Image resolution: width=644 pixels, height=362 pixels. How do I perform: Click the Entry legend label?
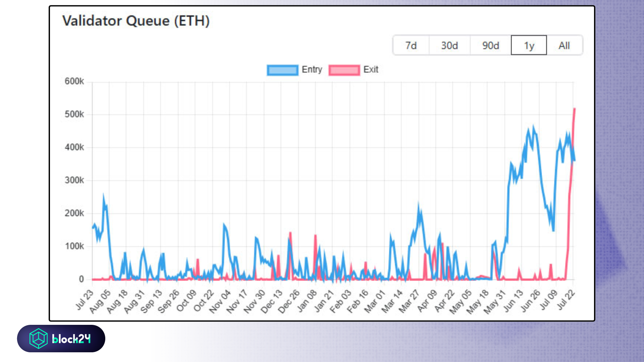312,70
